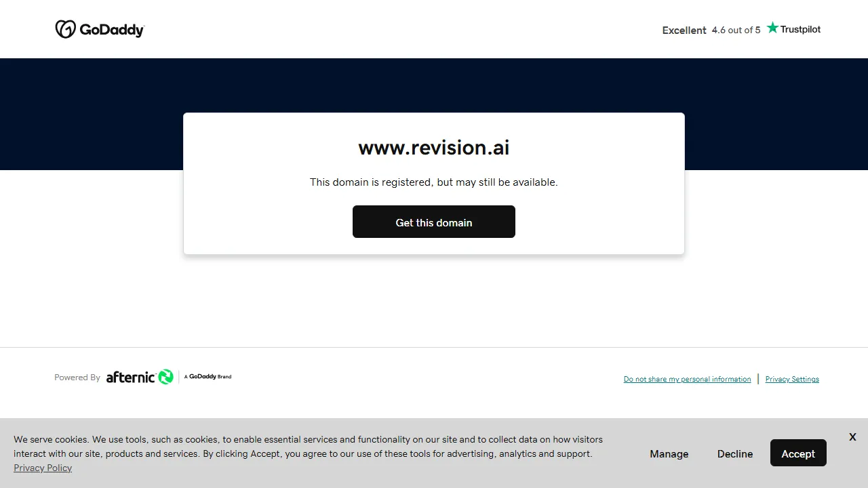Open the Privacy Policy link
The image size is (868, 488).
[42, 468]
